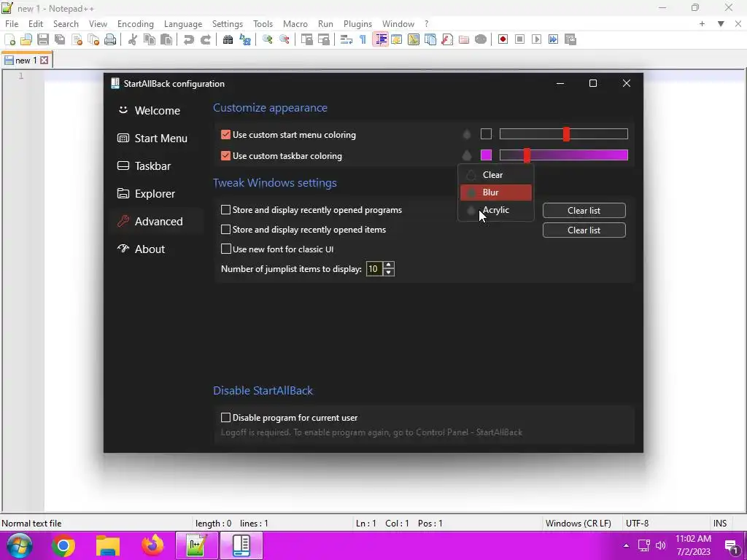Go to the Welcome section
Image resolution: width=747 pixels, height=560 pixels.
(156, 111)
